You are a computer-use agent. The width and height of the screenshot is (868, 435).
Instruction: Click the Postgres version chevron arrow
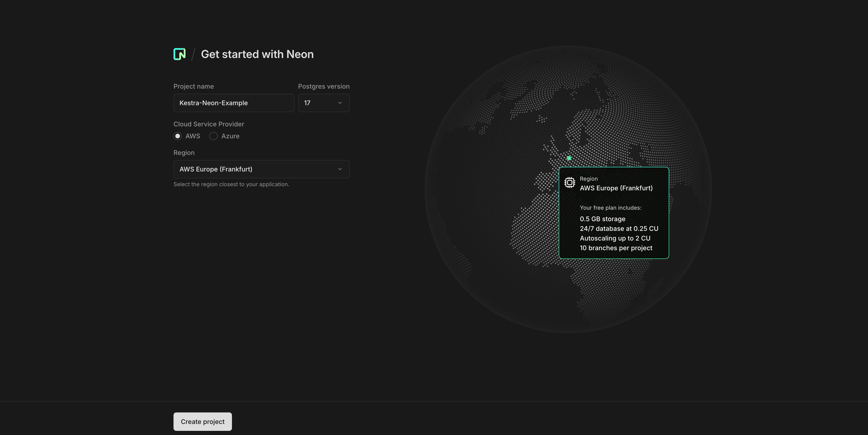340,103
